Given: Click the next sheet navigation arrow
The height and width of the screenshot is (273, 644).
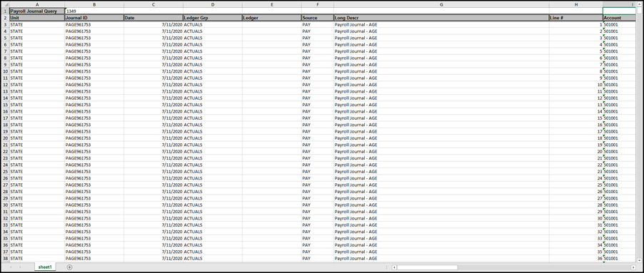Looking at the screenshot, I should (x=21, y=267).
